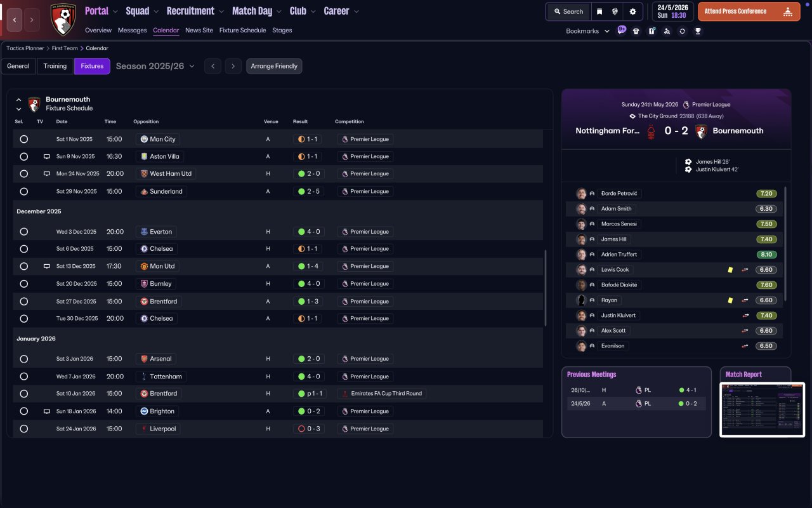812x508 pixels.
Task: Go back with the left navigation arrow
Action: coord(15,20)
